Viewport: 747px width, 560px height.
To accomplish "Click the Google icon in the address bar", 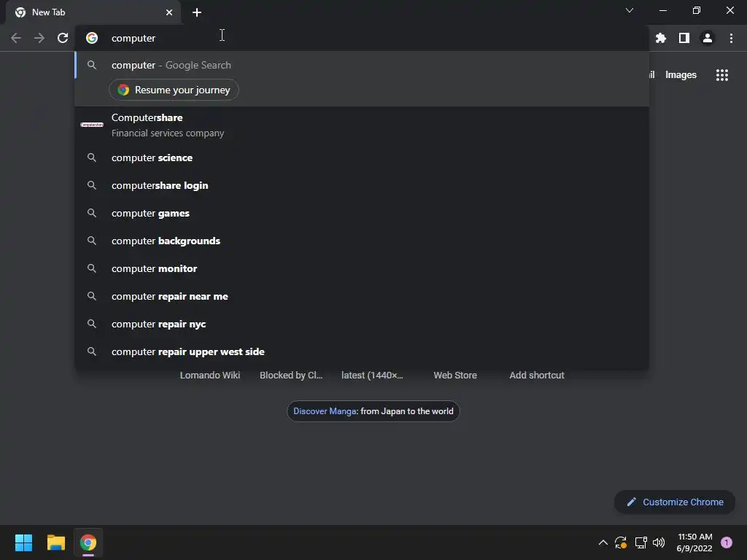I will coord(92,38).
